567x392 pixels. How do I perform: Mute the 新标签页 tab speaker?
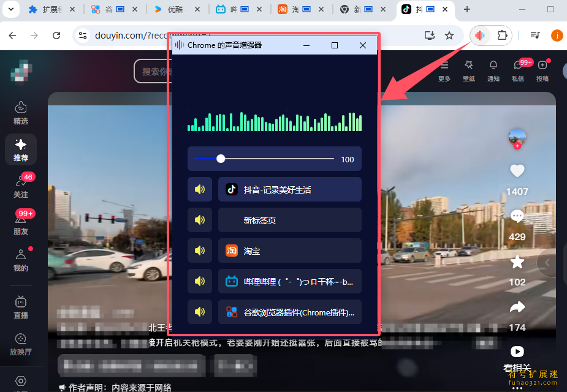200,220
